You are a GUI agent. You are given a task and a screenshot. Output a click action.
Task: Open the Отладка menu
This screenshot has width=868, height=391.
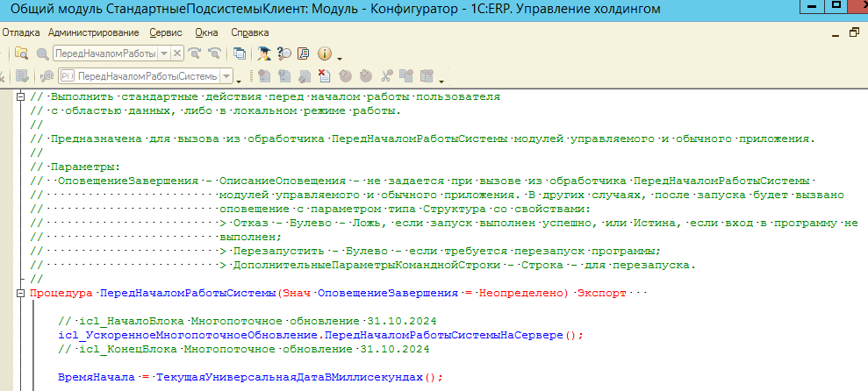[x=20, y=32]
